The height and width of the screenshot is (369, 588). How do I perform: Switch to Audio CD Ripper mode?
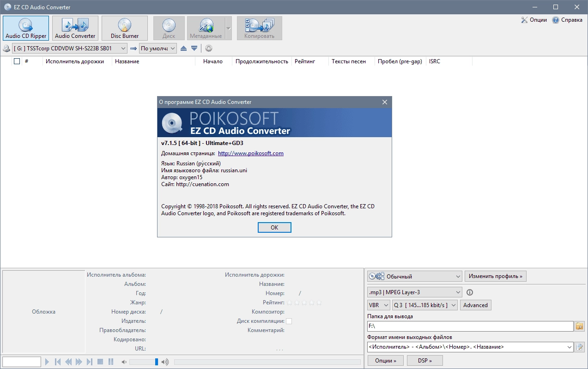pyautogui.click(x=26, y=28)
